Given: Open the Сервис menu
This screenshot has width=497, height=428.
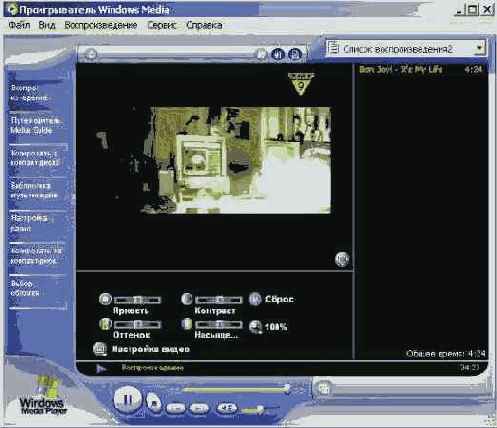Looking at the screenshot, I should (162, 25).
